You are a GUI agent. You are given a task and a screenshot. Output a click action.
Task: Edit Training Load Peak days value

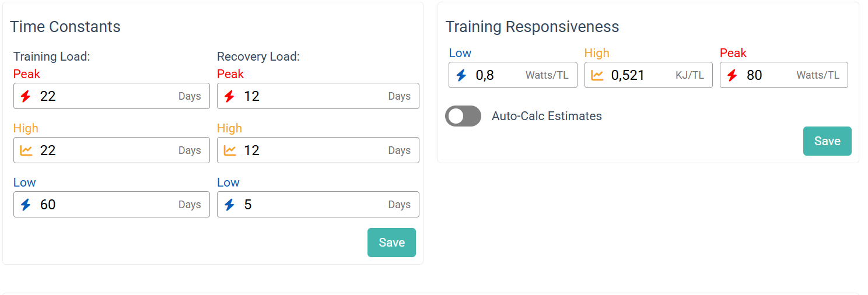pos(105,96)
